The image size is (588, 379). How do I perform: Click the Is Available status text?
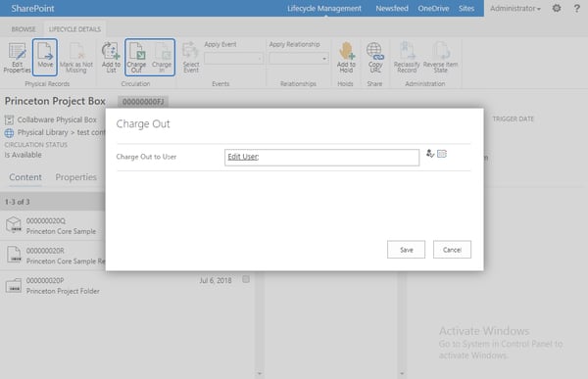click(x=24, y=155)
